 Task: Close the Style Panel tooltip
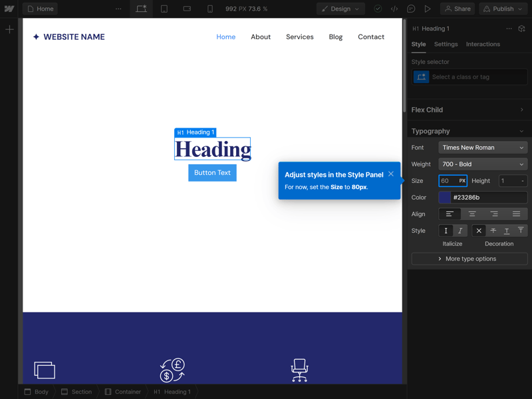[391, 174]
